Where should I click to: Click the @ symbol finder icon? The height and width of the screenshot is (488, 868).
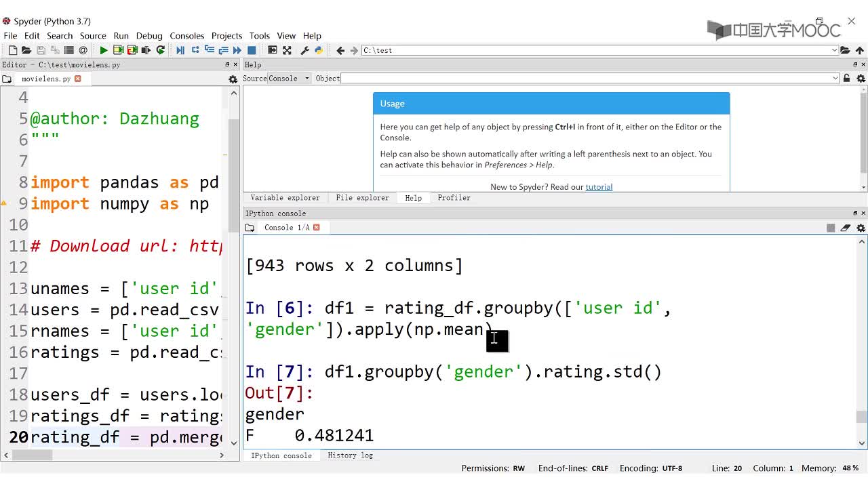point(83,50)
